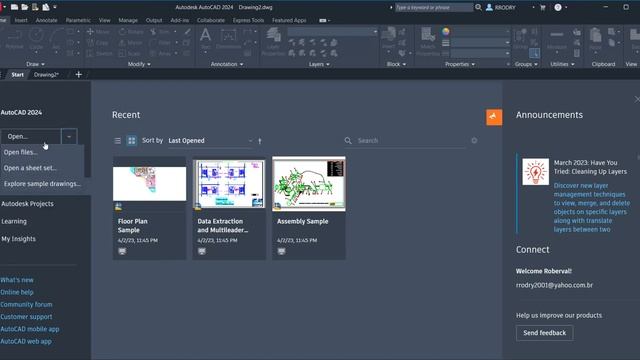Click the orange announcements megaphone icon
The image size is (640, 360).
494,117
